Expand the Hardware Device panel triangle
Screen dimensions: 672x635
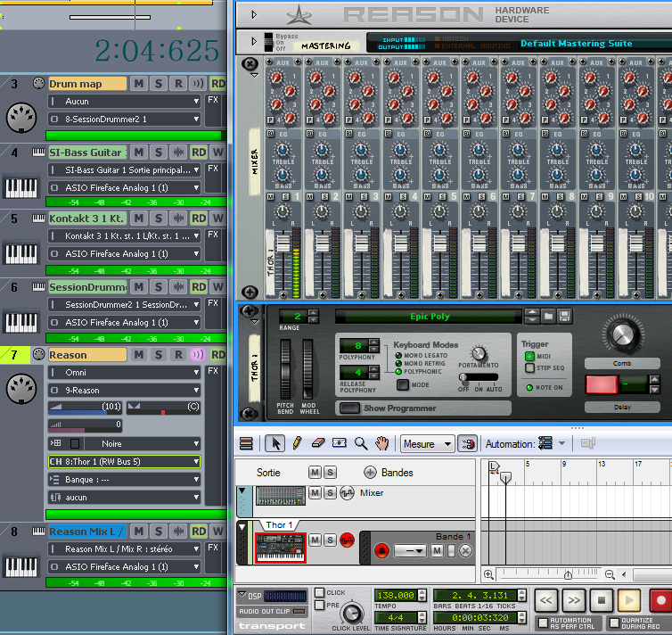click(254, 15)
